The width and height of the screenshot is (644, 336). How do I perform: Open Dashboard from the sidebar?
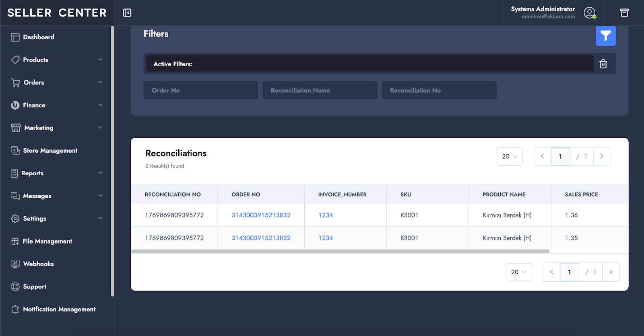[39, 37]
